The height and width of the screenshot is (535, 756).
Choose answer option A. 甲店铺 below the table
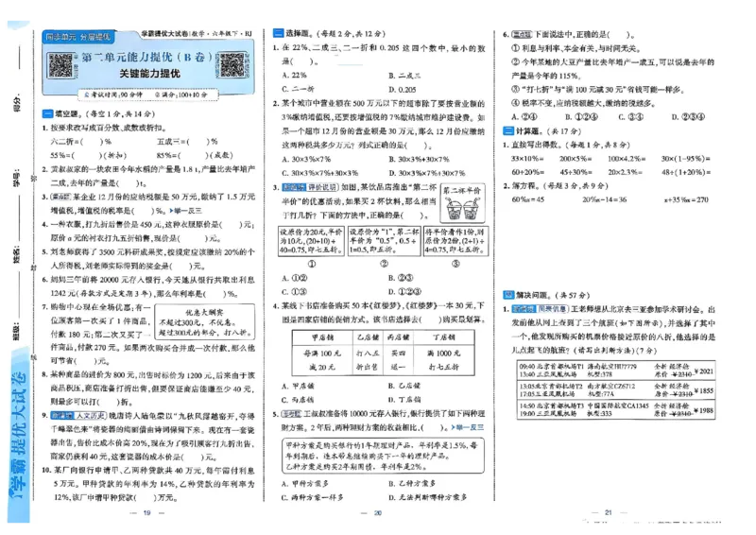pyautogui.click(x=298, y=386)
